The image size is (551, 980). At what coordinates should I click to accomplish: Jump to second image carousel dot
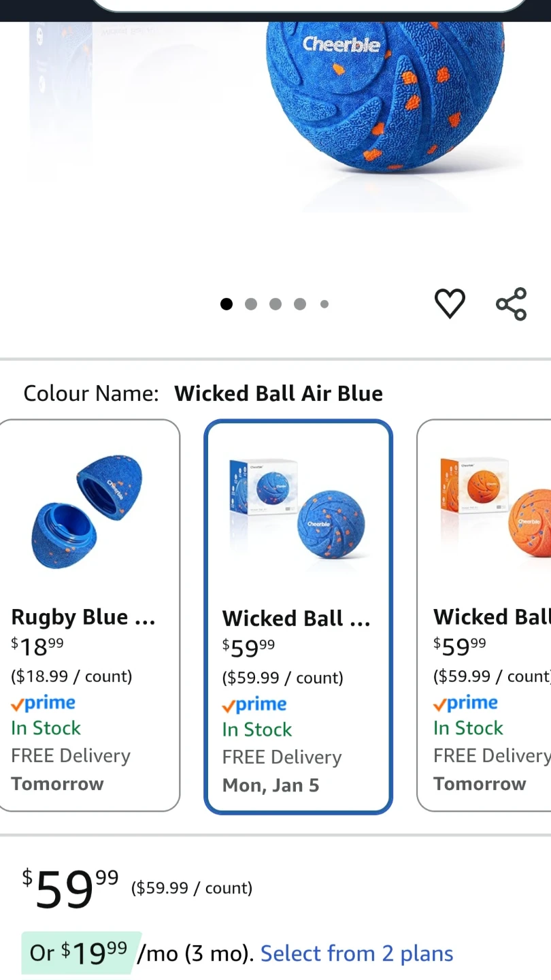click(x=251, y=304)
